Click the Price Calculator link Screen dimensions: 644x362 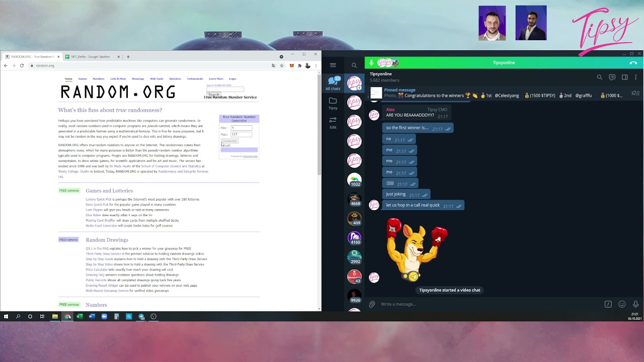tap(97, 270)
